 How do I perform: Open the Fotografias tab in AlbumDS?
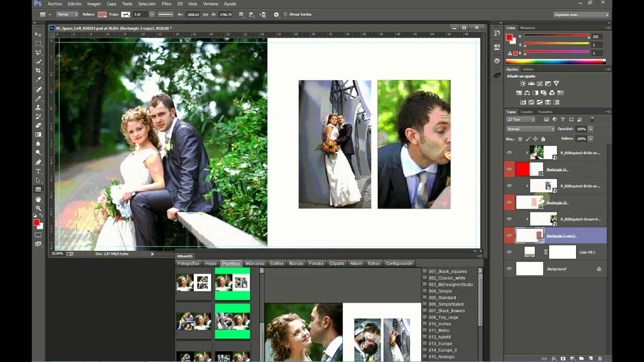[188, 263]
